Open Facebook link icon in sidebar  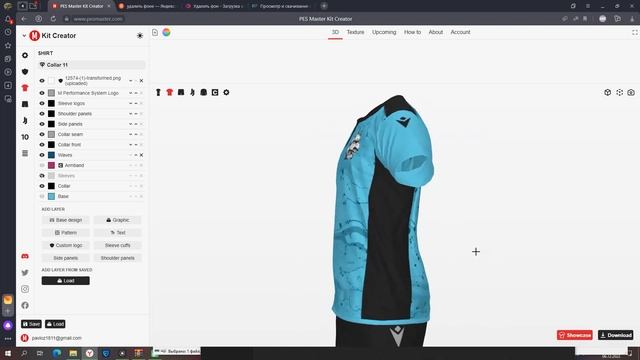click(x=25, y=305)
